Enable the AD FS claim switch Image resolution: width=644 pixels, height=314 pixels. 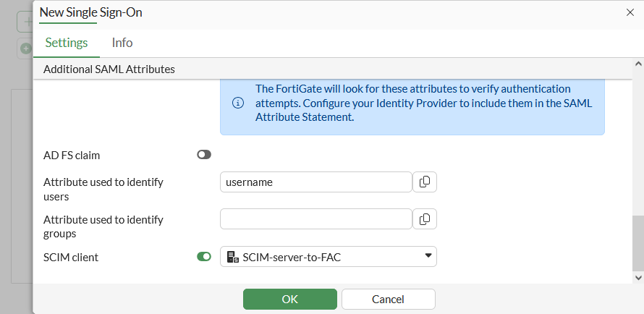(x=203, y=154)
